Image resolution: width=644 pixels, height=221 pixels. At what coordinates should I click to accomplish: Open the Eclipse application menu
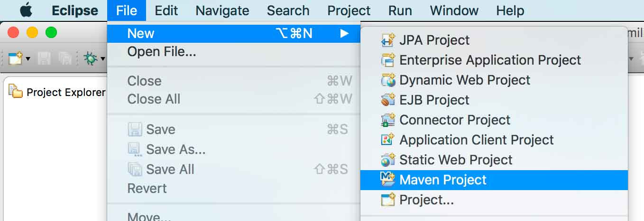tap(75, 10)
